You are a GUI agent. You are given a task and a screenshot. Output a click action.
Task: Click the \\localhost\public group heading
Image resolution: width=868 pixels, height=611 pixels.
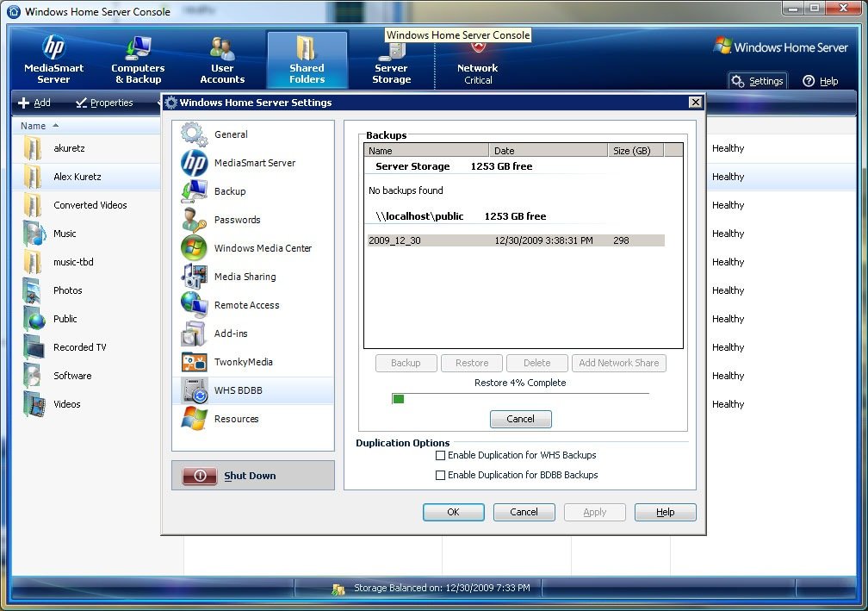[x=419, y=216]
